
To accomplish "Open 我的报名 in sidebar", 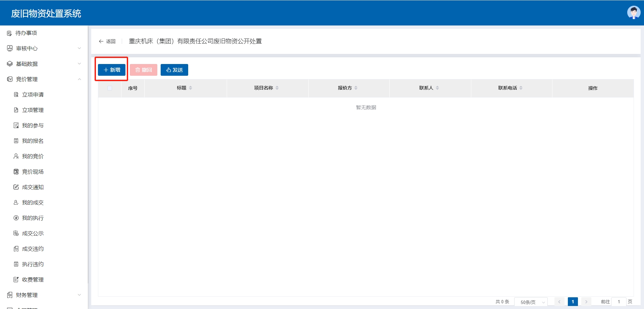I will point(33,141).
